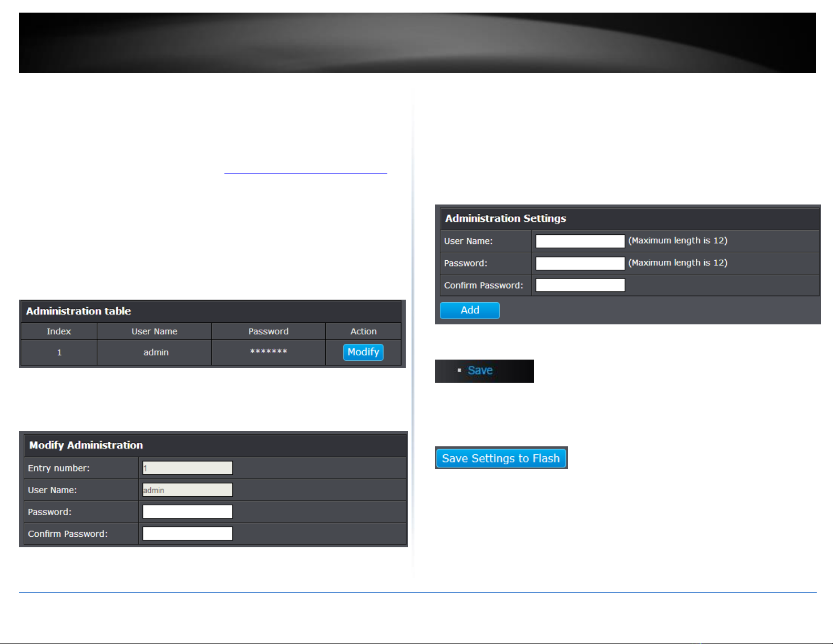833x644 pixels.
Task: Select the masked password '*******' cell
Action: click(269, 352)
